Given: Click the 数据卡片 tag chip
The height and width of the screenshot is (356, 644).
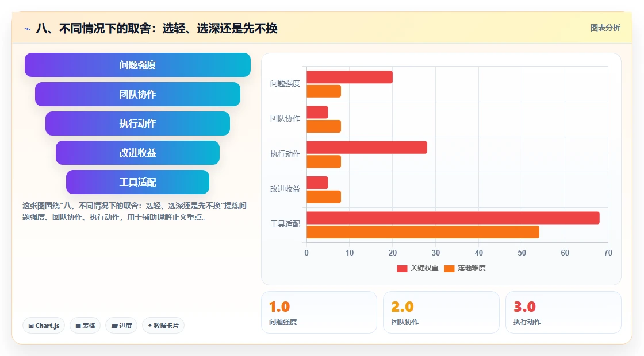Looking at the screenshot, I should (163, 326).
